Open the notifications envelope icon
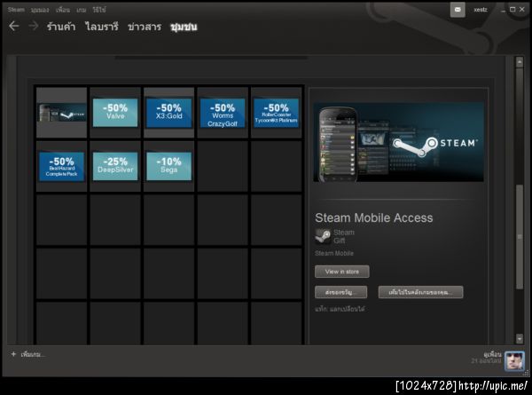This screenshot has height=395, width=532. pos(458,10)
